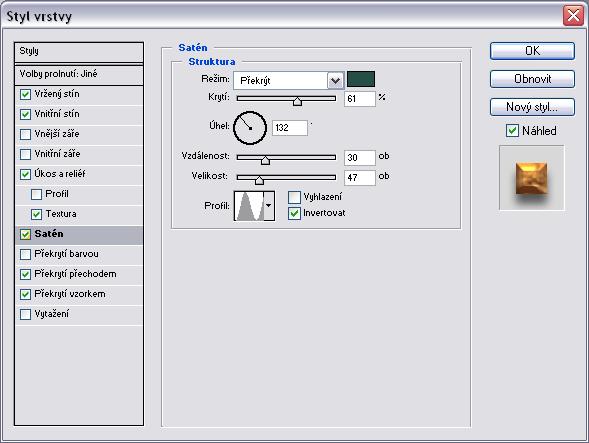
Task: Uncheck the Náhled preview checkbox
Action: tap(512, 131)
